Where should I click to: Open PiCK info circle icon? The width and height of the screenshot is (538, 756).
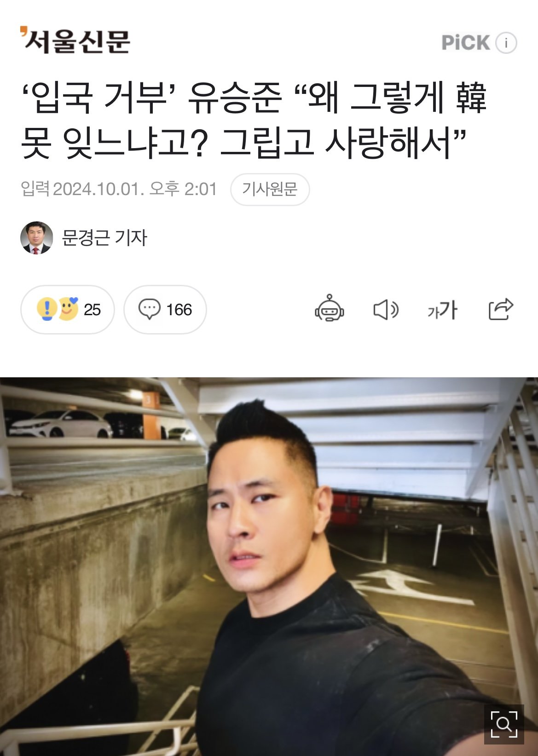pyautogui.click(x=506, y=43)
